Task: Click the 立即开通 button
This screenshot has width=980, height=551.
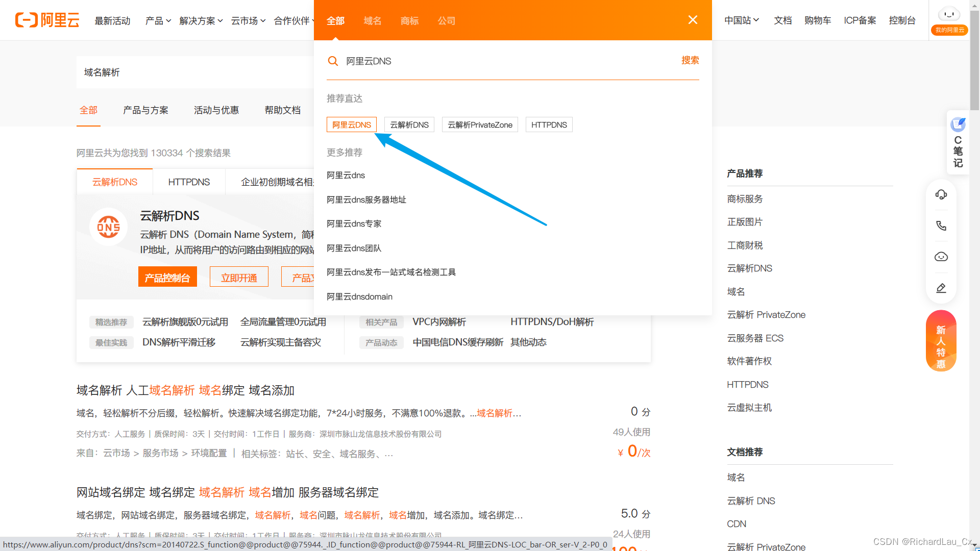Action: point(239,277)
